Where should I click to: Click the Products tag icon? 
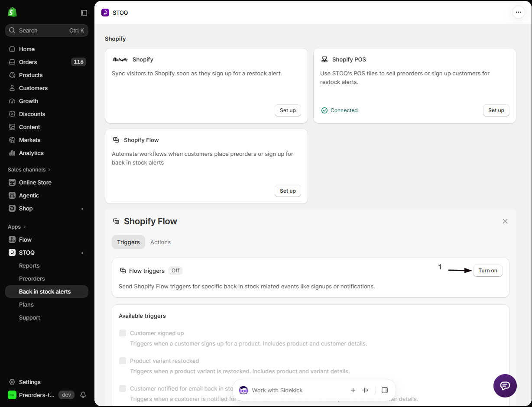pos(12,75)
